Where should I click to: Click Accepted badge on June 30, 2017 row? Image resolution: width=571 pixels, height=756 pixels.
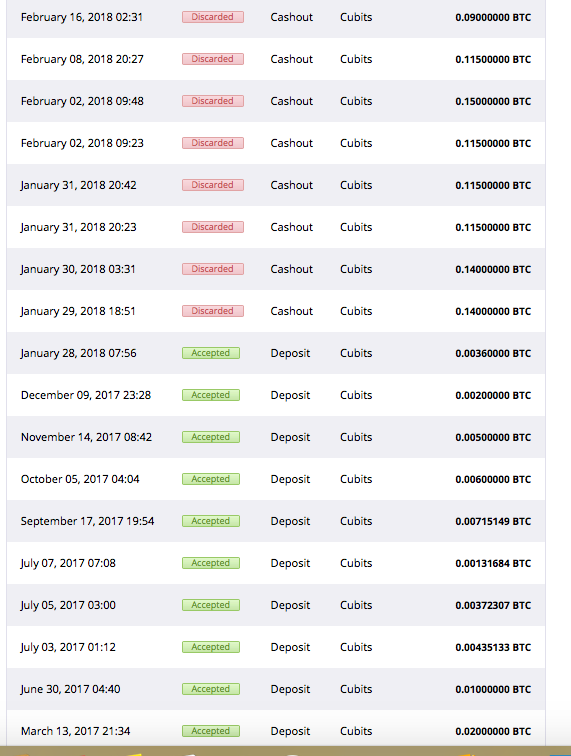coord(211,689)
